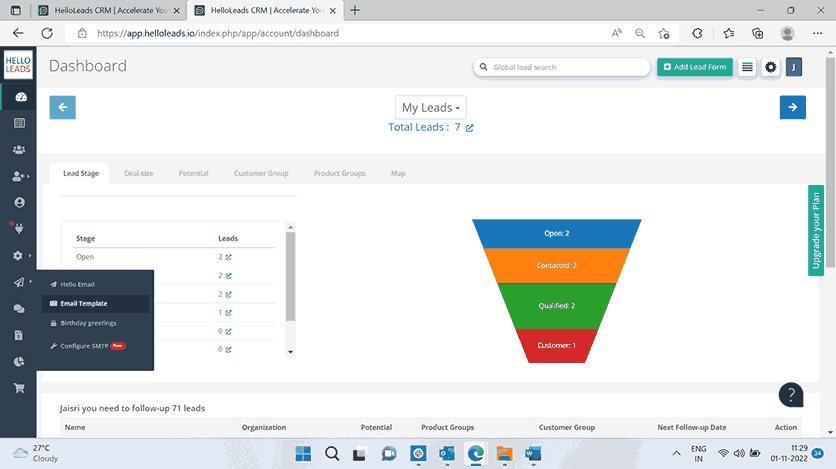
Task: Open the list/form icon in sidebar
Action: [20, 123]
